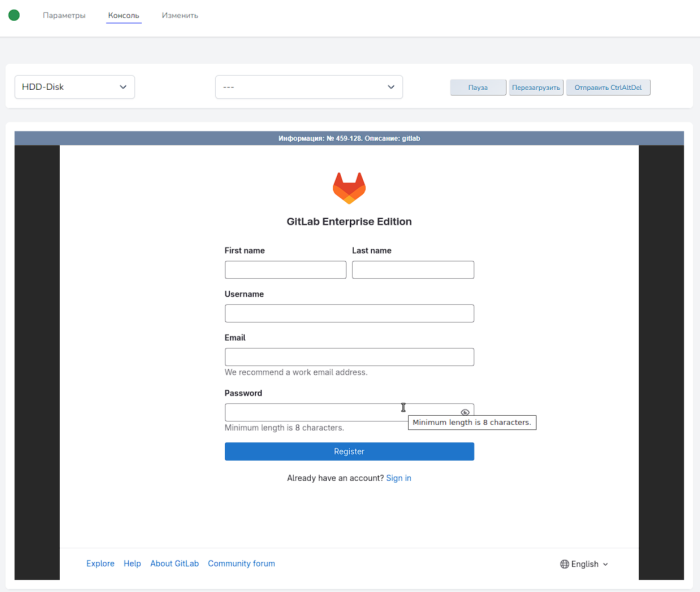This screenshot has height=592, width=700.
Task: Open the HDD-Disk dropdown
Action: tap(75, 87)
